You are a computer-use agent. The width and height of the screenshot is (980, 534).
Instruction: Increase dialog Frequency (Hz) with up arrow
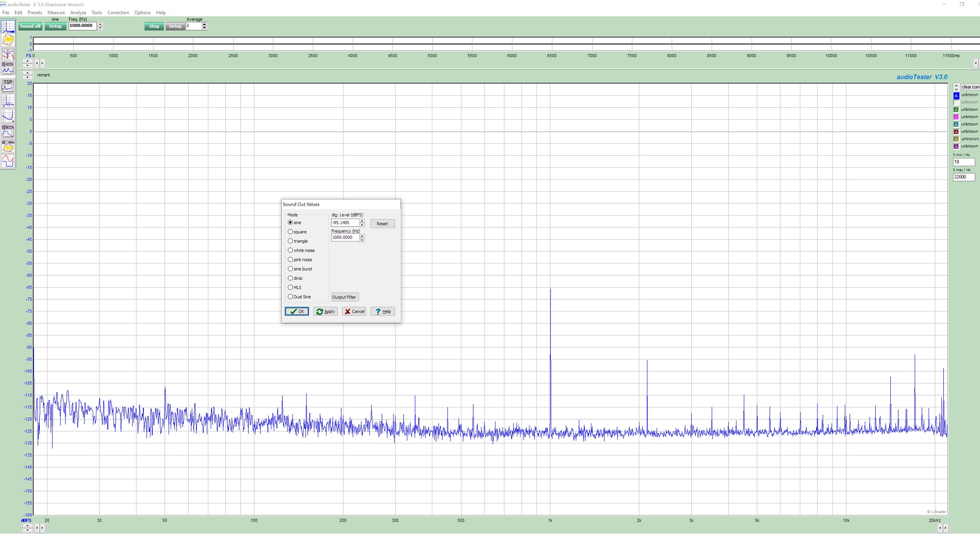coord(362,236)
